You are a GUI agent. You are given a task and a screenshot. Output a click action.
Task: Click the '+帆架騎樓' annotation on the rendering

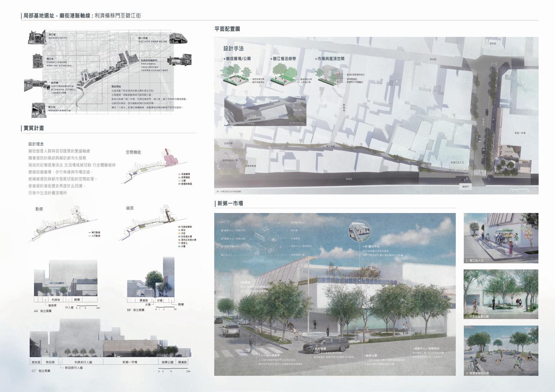coord(320,349)
